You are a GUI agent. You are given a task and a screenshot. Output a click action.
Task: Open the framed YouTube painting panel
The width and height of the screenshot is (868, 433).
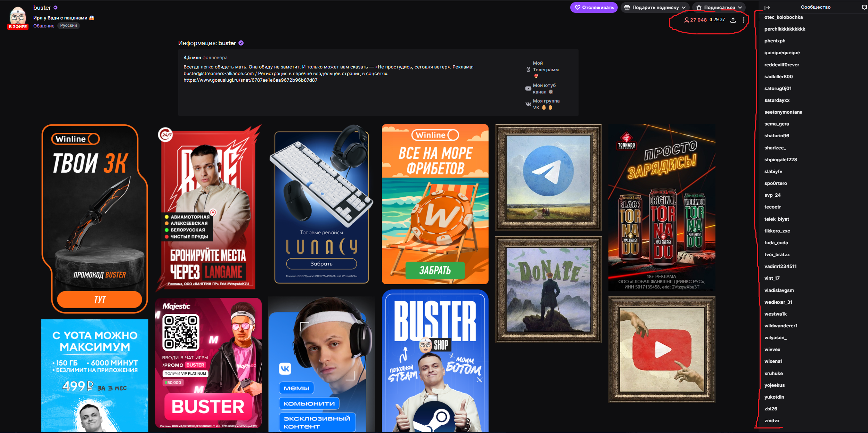click(662, 350)
